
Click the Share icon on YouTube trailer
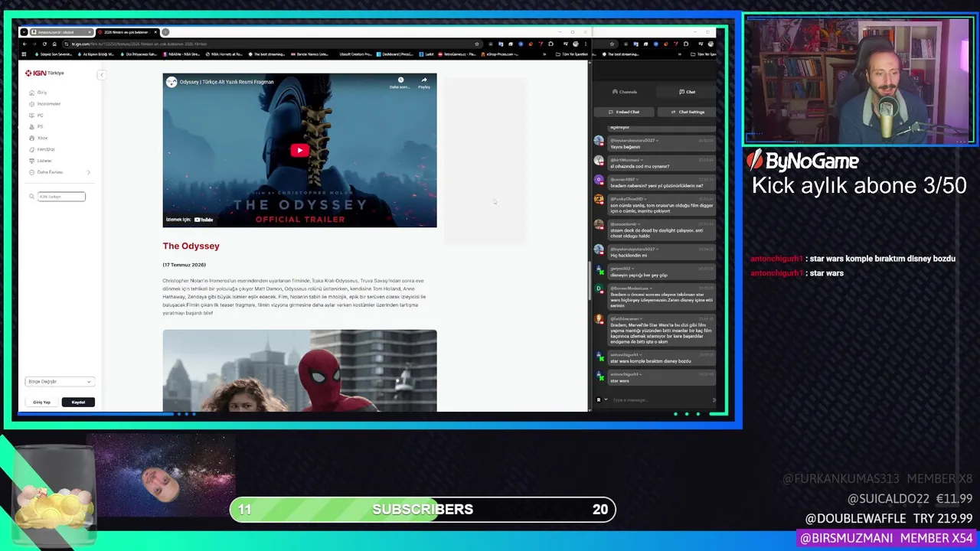pos(423,81)
